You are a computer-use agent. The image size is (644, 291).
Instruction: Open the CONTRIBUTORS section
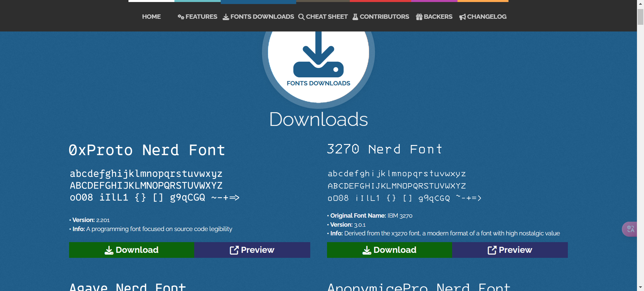pyautogui.click(x=381, y=17)
